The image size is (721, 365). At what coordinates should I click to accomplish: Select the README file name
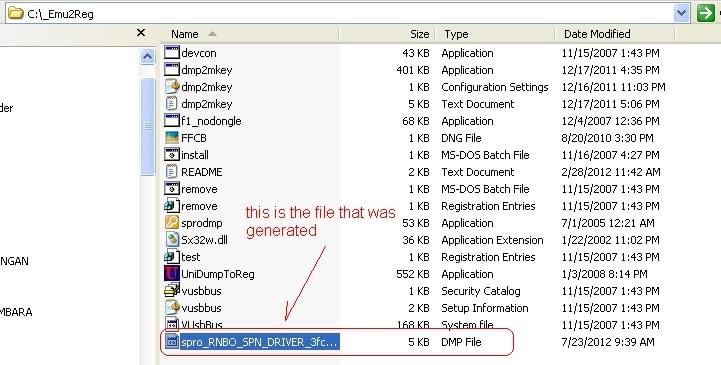tap(201, 172)
